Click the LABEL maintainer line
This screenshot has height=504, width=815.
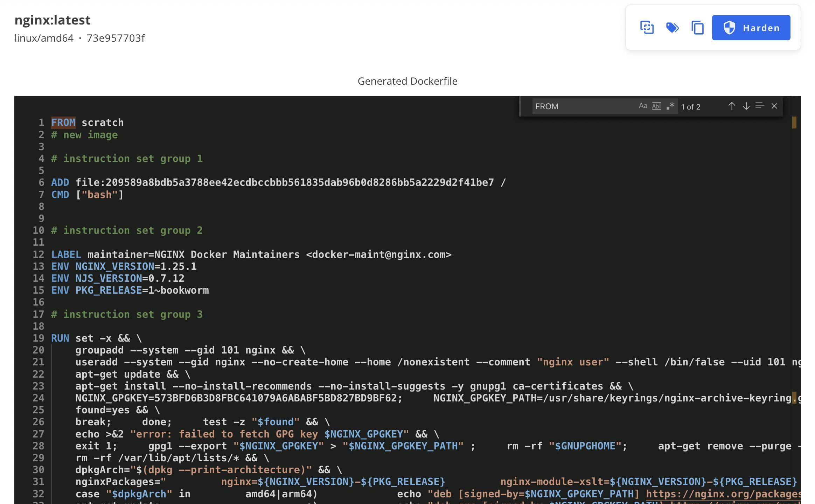(x=251, y=254)
